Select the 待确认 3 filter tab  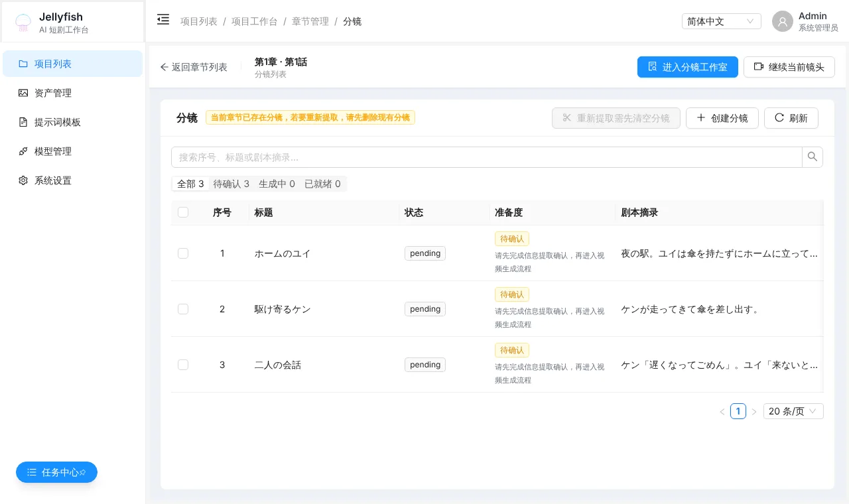pos(231,184)
